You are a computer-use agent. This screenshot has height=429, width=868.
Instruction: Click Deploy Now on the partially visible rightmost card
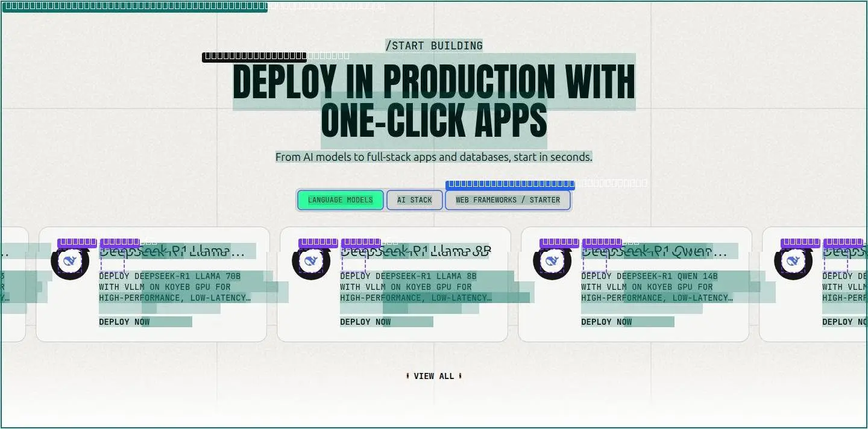(845, 322)
